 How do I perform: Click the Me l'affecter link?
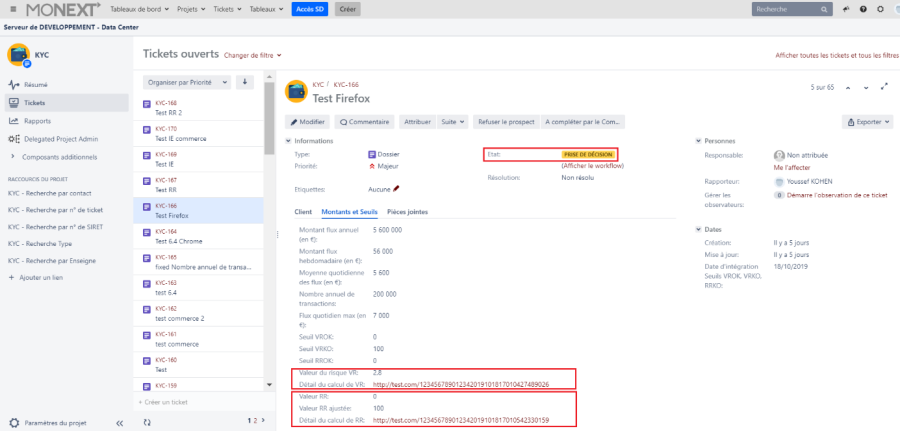tap(792, 168)
